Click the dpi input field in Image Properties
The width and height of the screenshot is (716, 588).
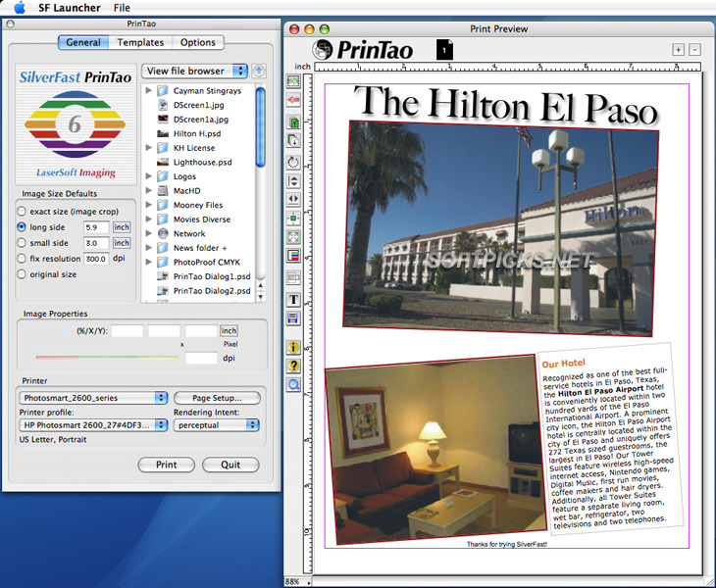[201, 358]
